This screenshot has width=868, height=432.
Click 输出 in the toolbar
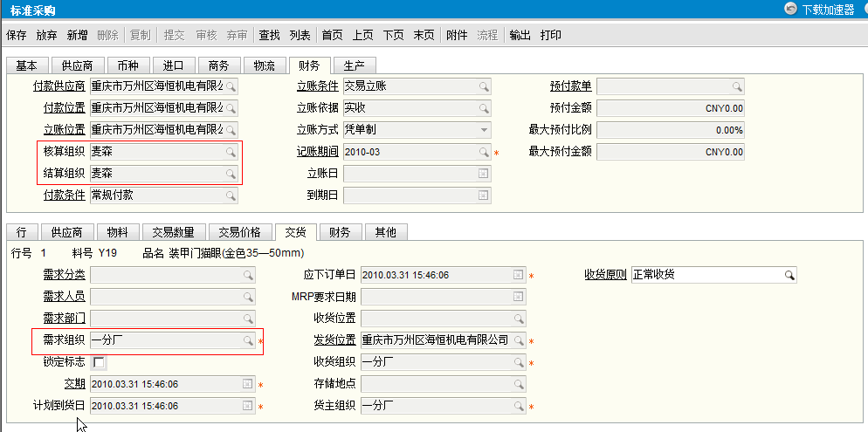[520, 36]
